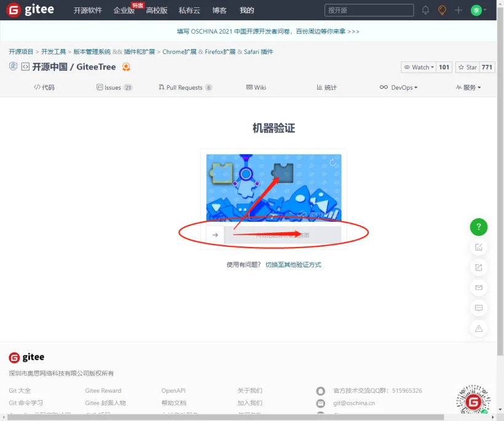Open the green help question-mark button
Image resolution: width=504 pixels, height=421 pixels.
click(479, 227)
